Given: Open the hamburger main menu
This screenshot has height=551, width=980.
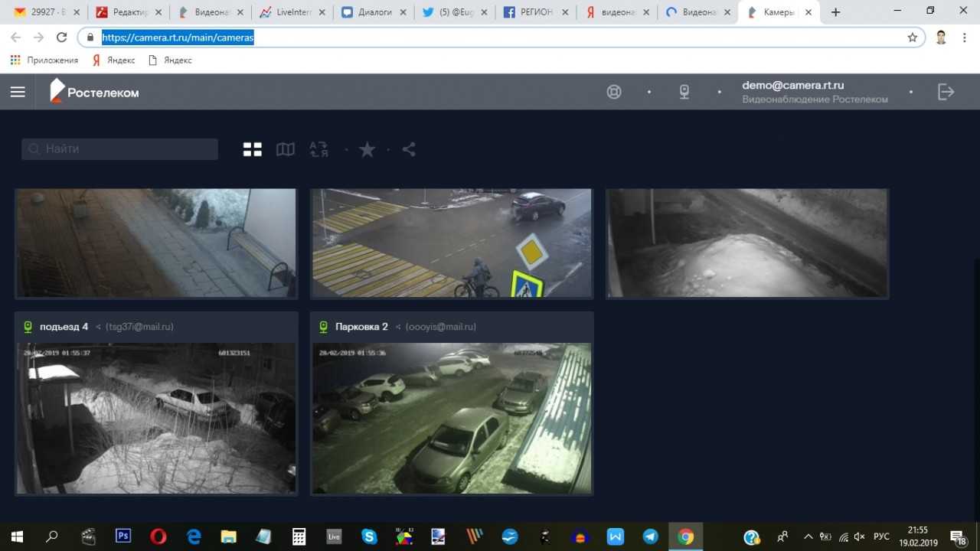Looking at the screenshot, I should tap(18, 92).
